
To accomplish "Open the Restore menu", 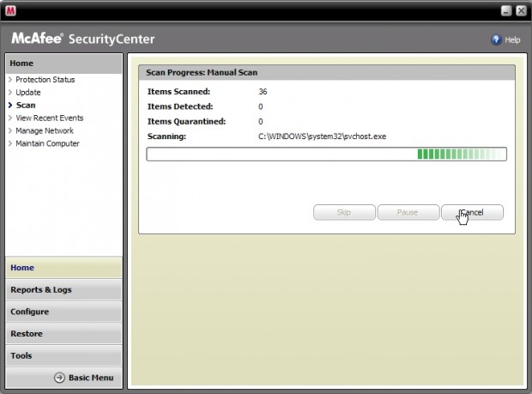I will [x=63, y=334].
